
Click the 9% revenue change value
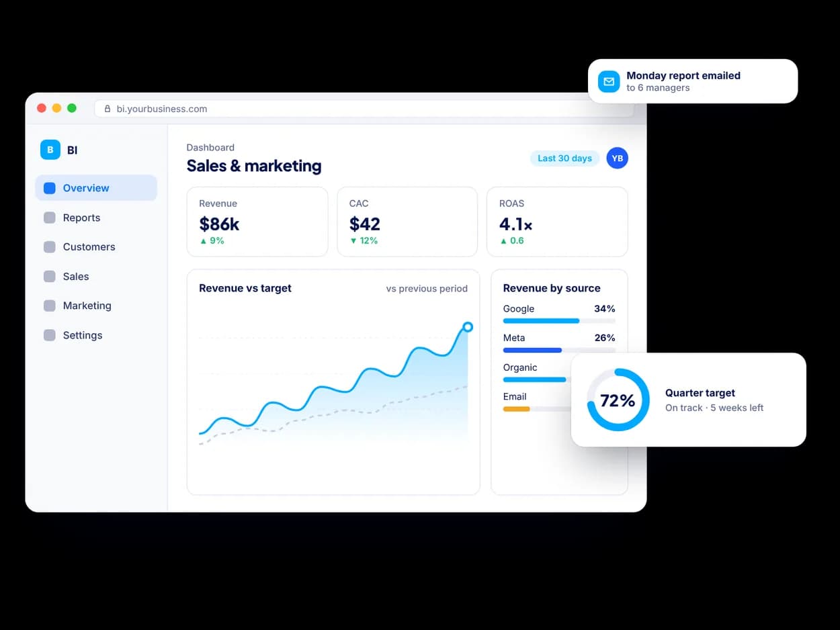(x=217, y=240)
